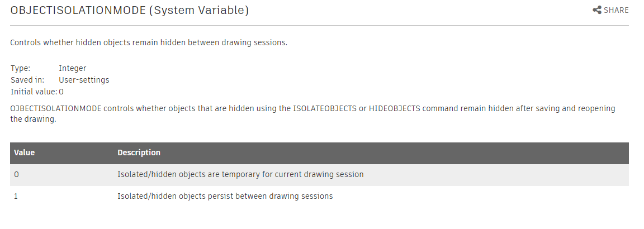Click the "Initial value:" label

(34, 91)
